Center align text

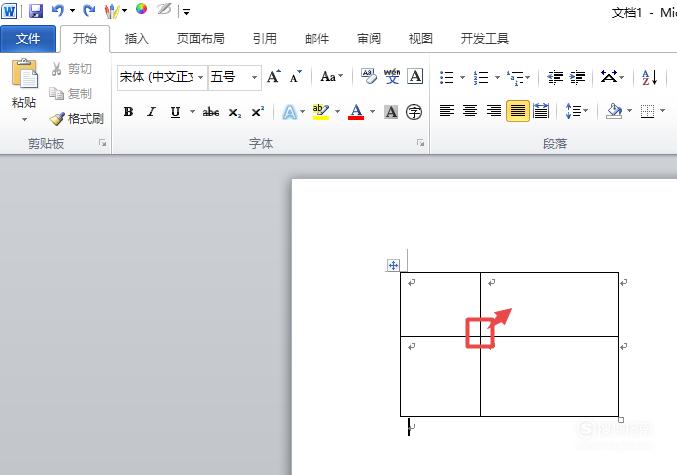click(x=470, y=111)
